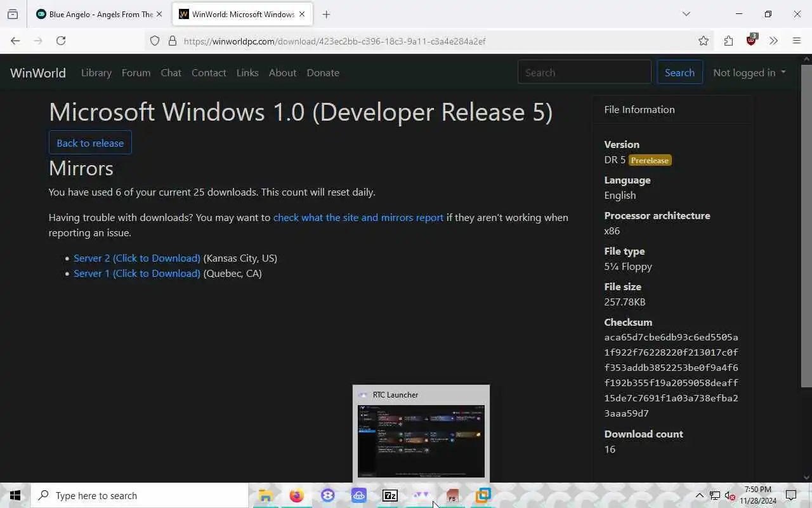
Task: Download from Server 2 Kansas City
Action: coord(137,258)
